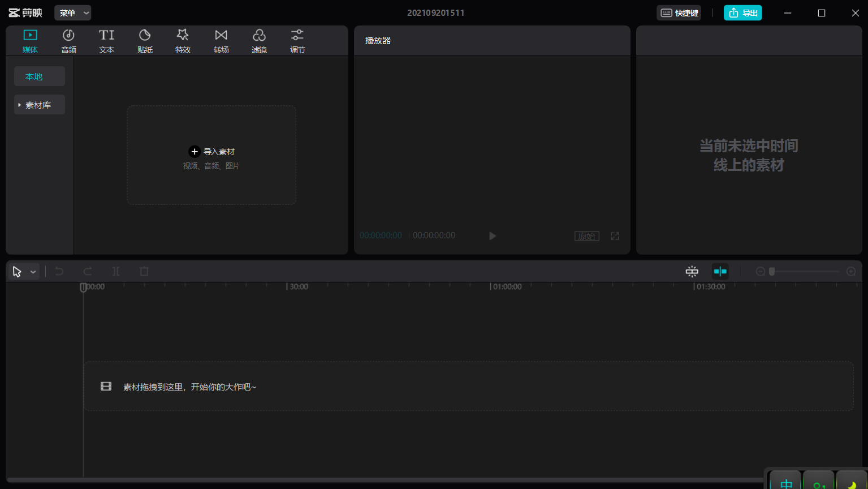Click the timeline zoom slider handle

(772, 272)
